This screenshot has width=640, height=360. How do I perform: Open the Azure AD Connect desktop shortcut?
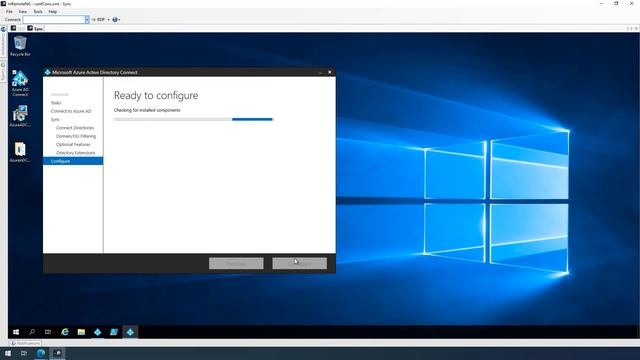pos(20,83)
